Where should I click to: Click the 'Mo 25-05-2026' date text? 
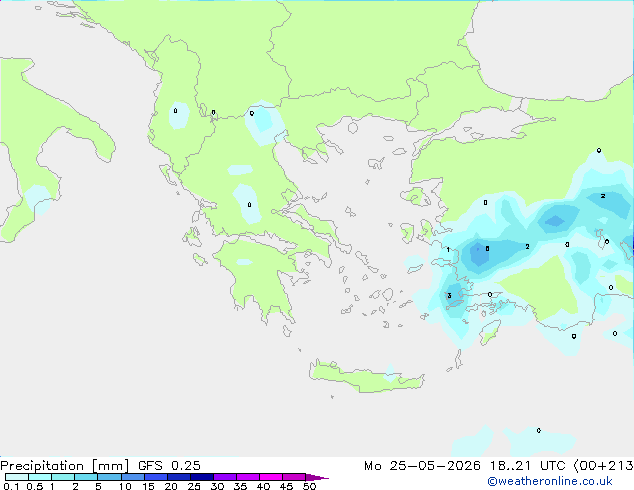click(422, 466)
